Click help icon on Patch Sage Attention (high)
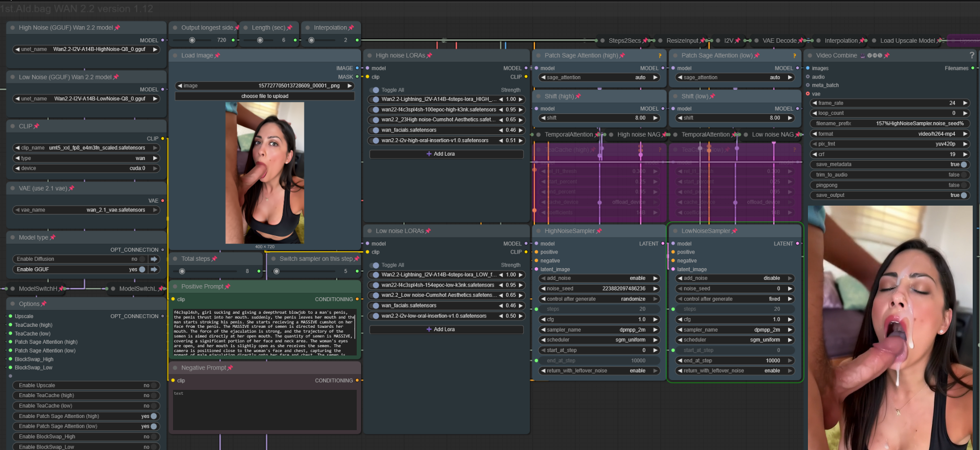Viewport: 980px width, 450px height. pyautogui.click(x=660, y=56)
